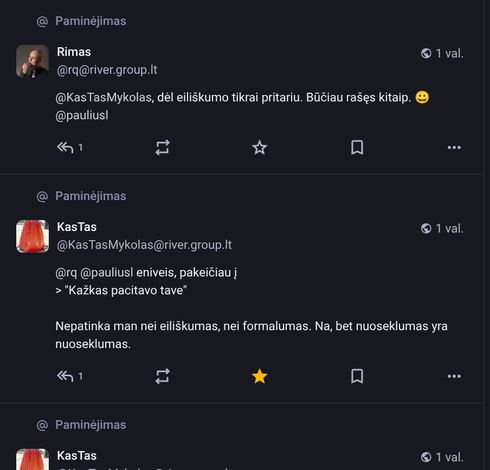Favourite Rimas's post with the star
This screenshot has width=490, height=470.
pyautogui.click(x=259, y=147)
